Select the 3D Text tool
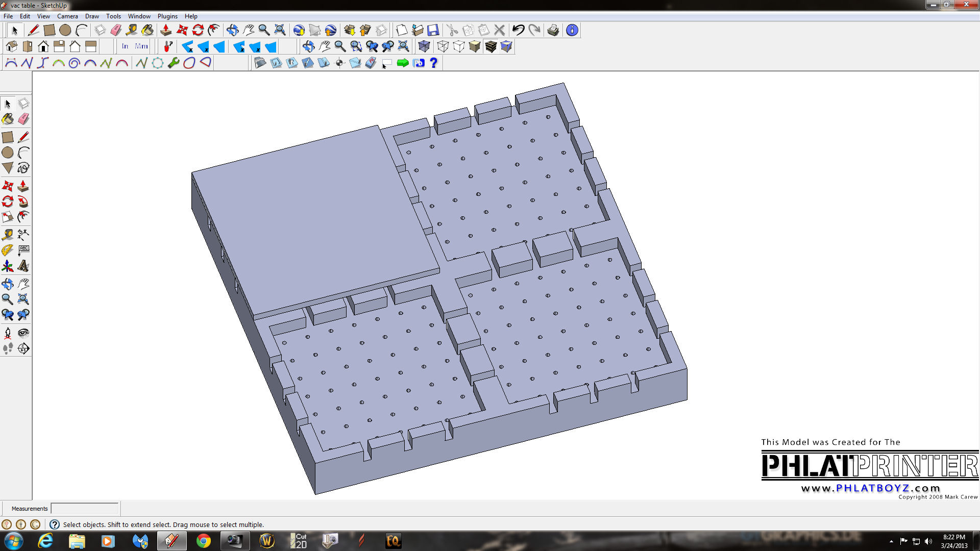980x551 pixels. 23,266
